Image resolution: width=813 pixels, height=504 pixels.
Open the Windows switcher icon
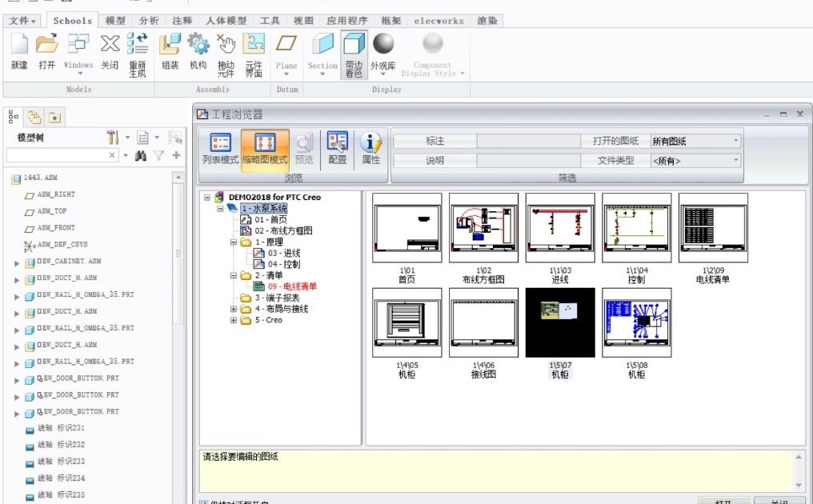point(78,43)
